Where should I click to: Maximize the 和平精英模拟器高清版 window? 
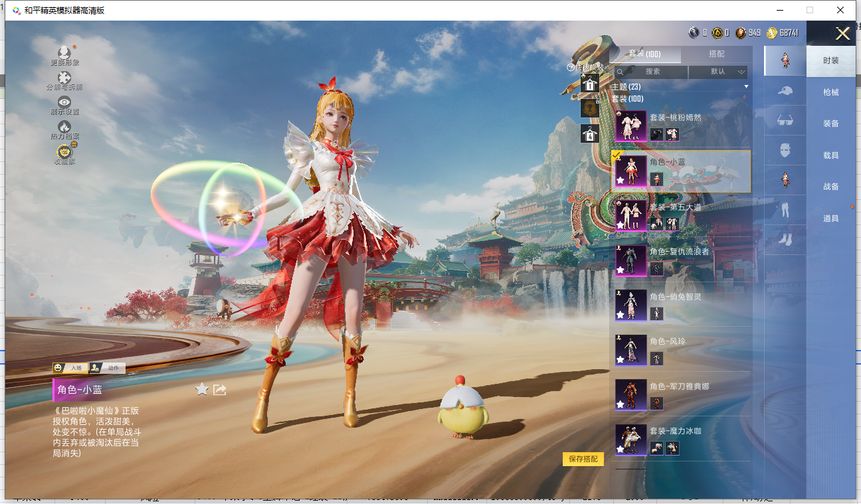tap(810, 10)
